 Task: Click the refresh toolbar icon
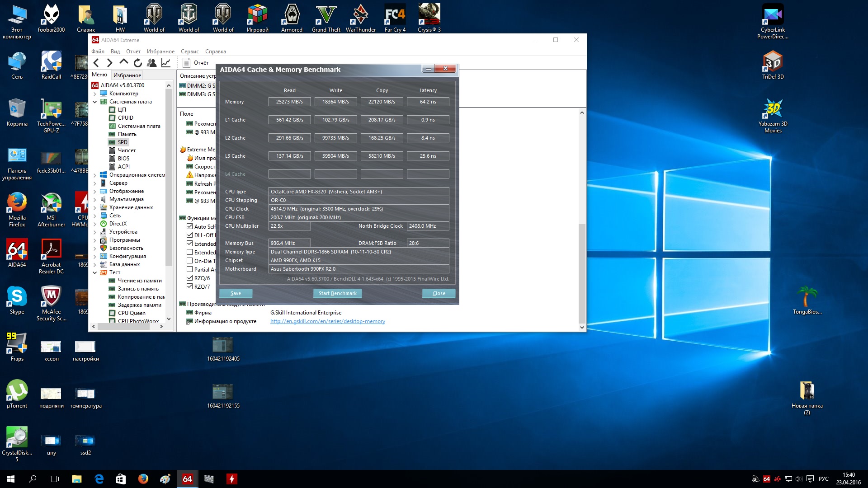[x=138, y=63]
